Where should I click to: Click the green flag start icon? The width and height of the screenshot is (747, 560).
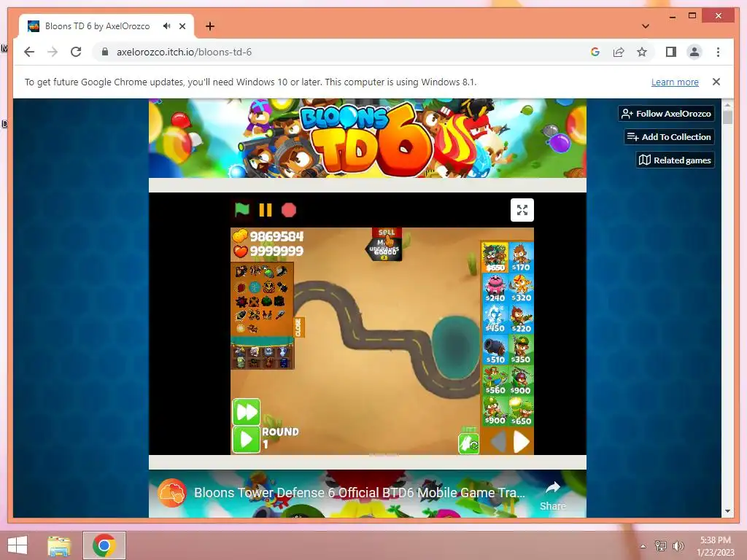coord(242,209)
